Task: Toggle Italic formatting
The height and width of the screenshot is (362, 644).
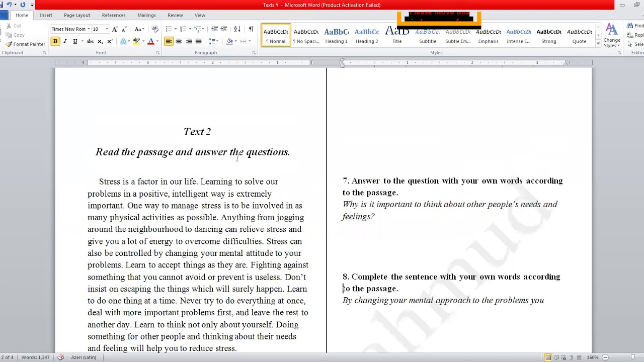Action: coord(65,41)
